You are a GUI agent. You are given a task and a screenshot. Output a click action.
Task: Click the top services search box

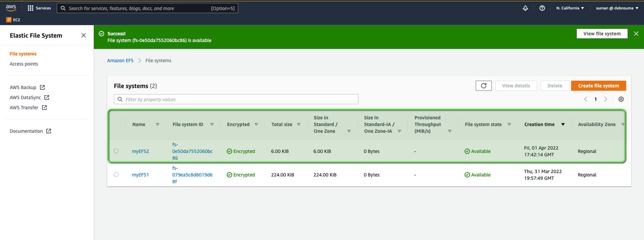coord(147,8)
